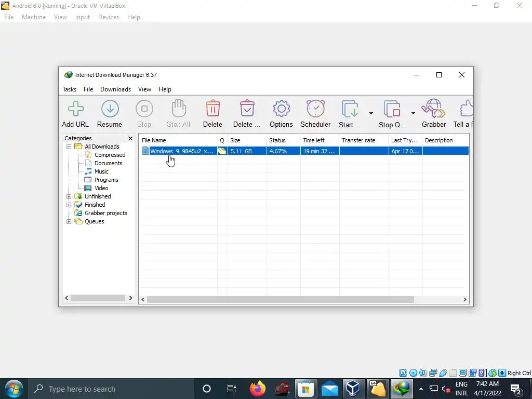Open the Grabber tool
Viewport: 532px width, 399px height.
coord(434,114)
